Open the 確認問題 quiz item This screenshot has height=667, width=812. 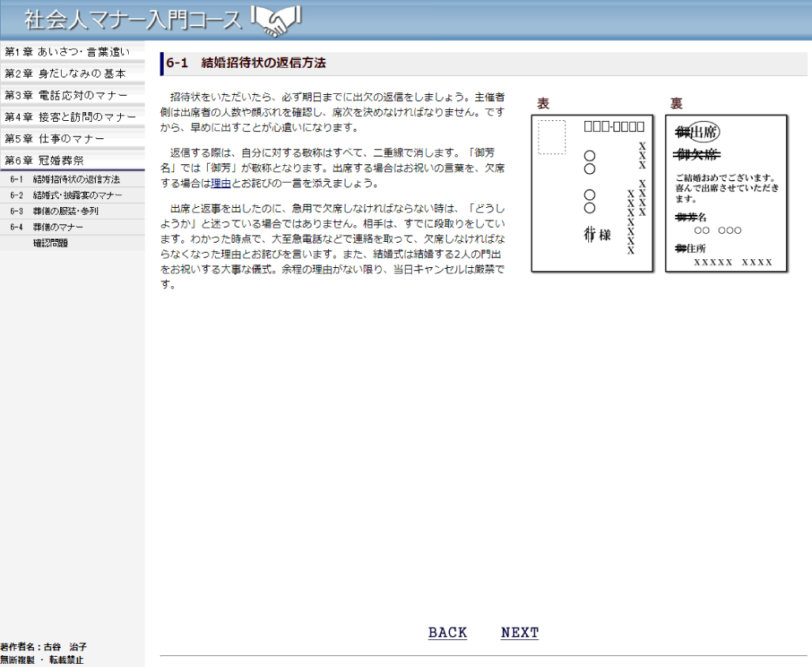tap(51, 243)
